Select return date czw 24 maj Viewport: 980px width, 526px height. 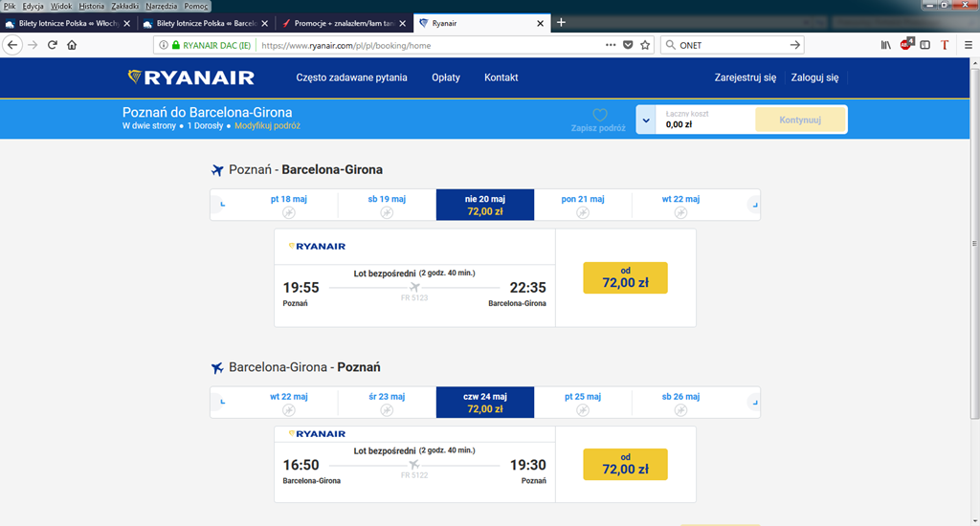pyautogui.click(x=485, y=403)
